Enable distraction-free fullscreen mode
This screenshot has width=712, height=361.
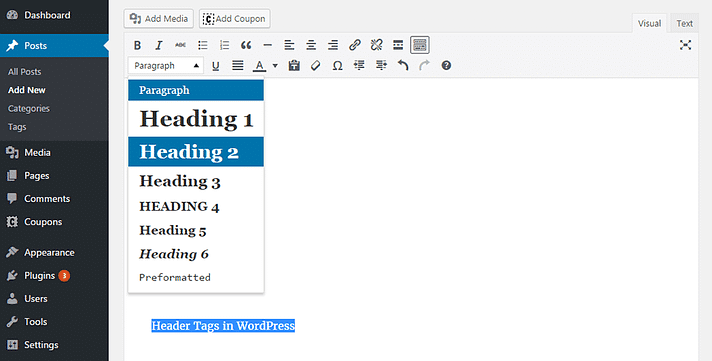(x=685, y=45)
